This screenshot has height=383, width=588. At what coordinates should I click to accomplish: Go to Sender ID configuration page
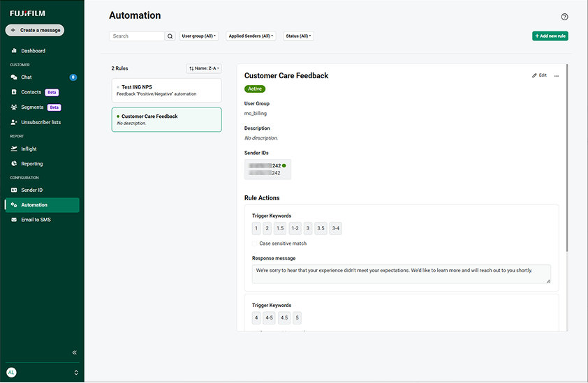click(x=31, y=190)
